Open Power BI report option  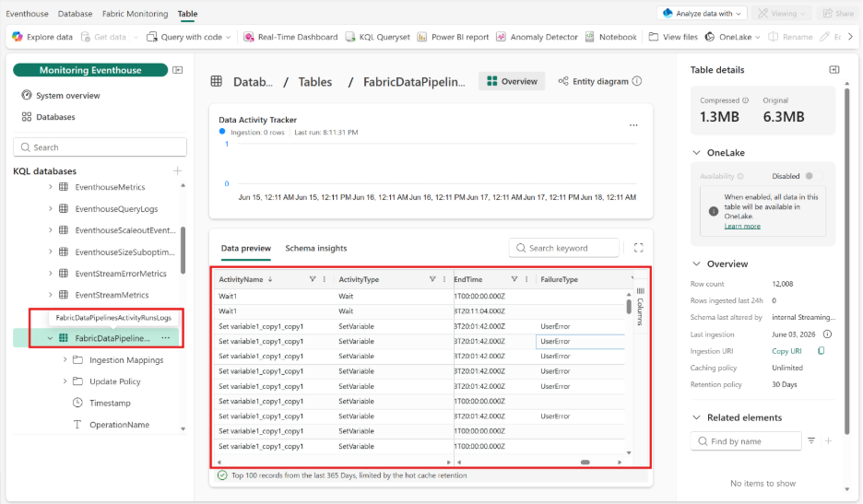click(453, 37)
